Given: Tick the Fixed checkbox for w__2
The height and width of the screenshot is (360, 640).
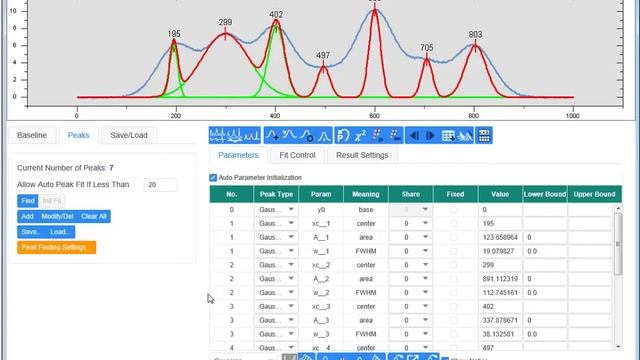Looking at the screenshot, I should [453, 293].
